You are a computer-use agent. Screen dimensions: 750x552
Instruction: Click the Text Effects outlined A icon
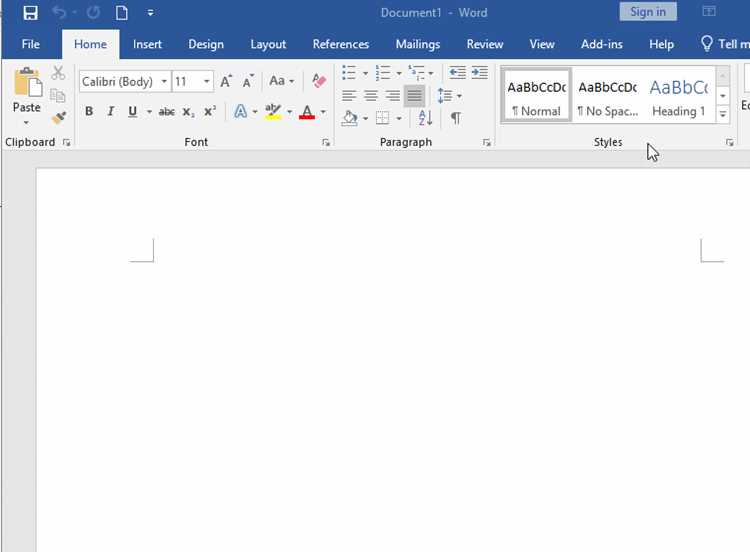coord(241,112)
